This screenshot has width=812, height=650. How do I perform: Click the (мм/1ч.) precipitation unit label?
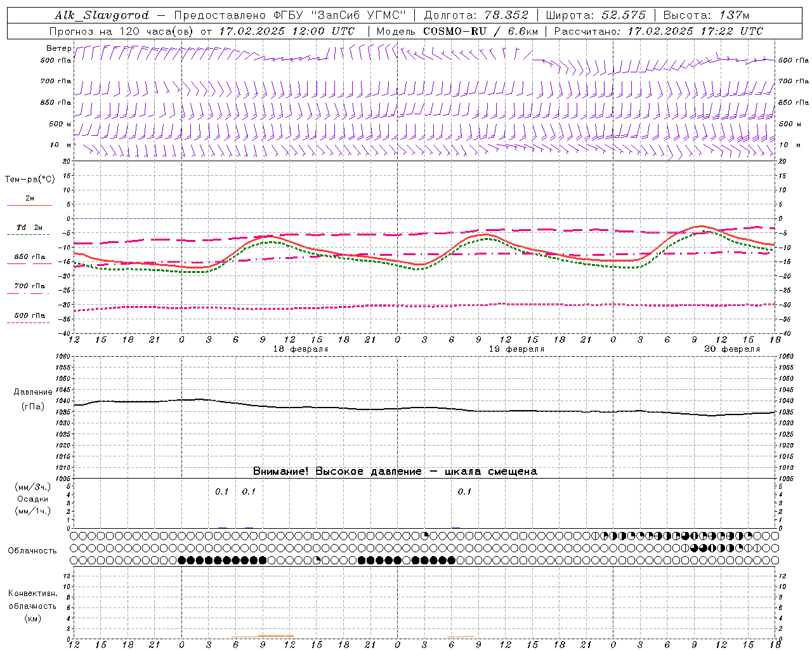pyautogui.click(x=33, y=511)
